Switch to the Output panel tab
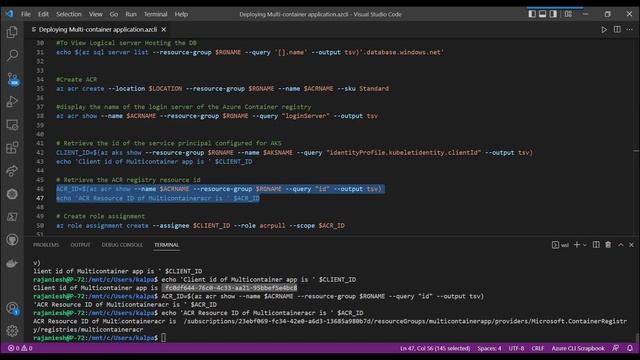The height and width of the screenshot is (360, 640). pos(80,245)
